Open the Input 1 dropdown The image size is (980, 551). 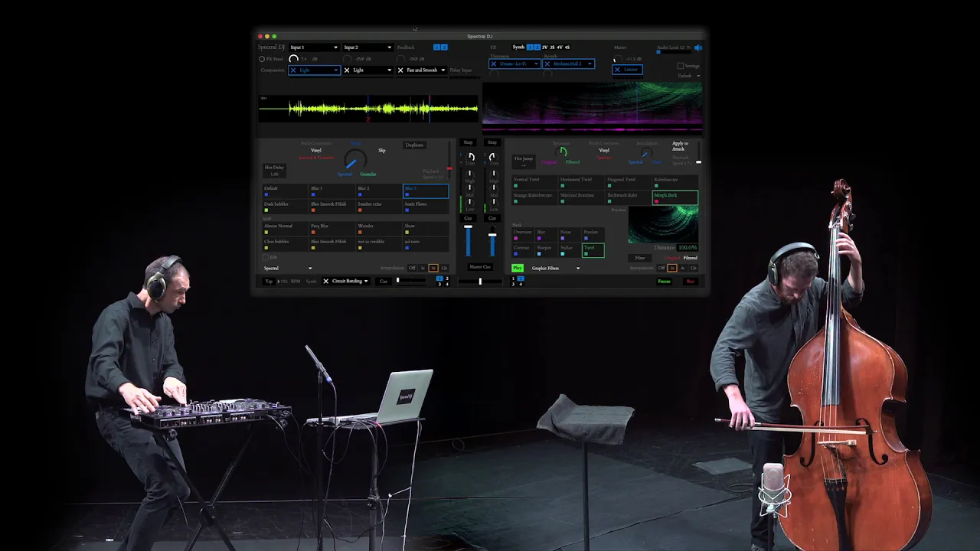click(315, 47)
